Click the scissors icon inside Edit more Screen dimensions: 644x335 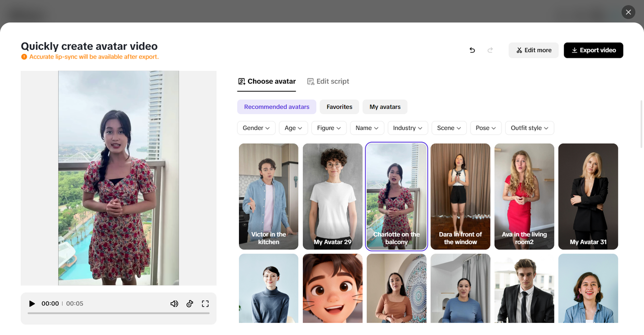click(x=518, y=50)
